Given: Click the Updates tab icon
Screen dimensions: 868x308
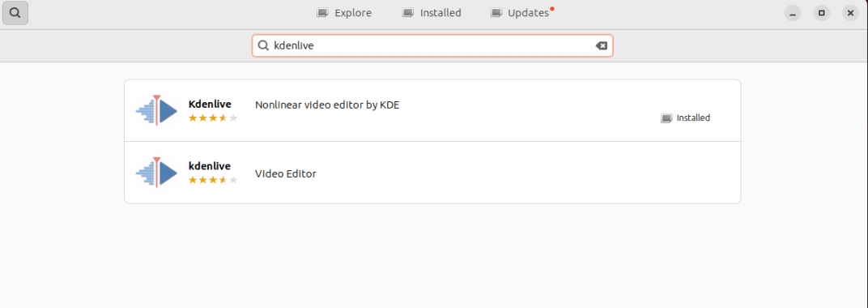Looking at the screenshot, I should tap(496, 13).
